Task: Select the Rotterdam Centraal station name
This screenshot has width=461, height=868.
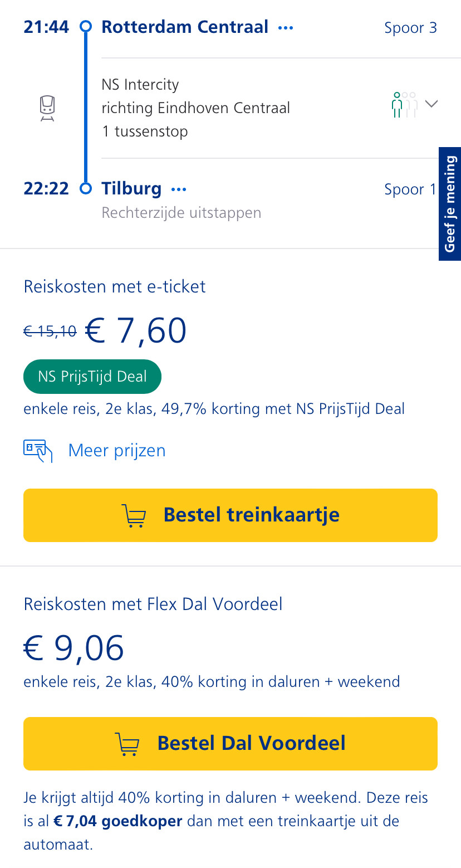Action: coord(185,27)
